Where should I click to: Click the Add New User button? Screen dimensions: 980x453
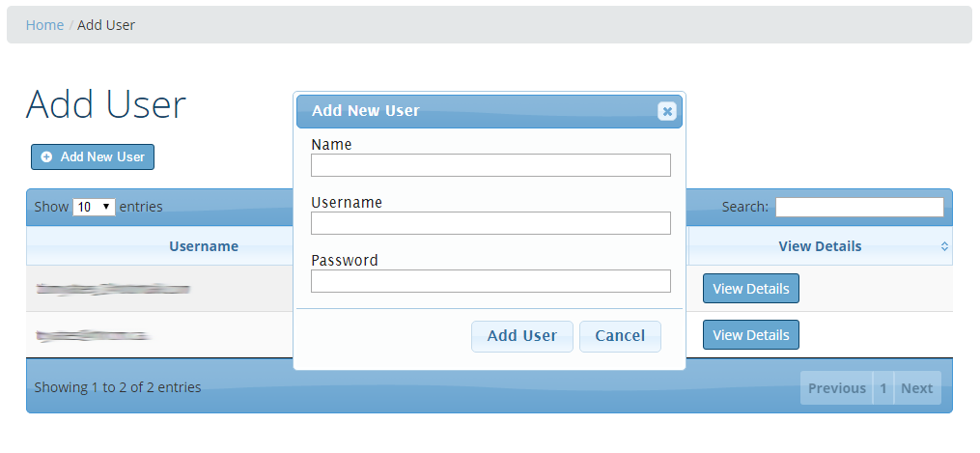pos(93,156)
